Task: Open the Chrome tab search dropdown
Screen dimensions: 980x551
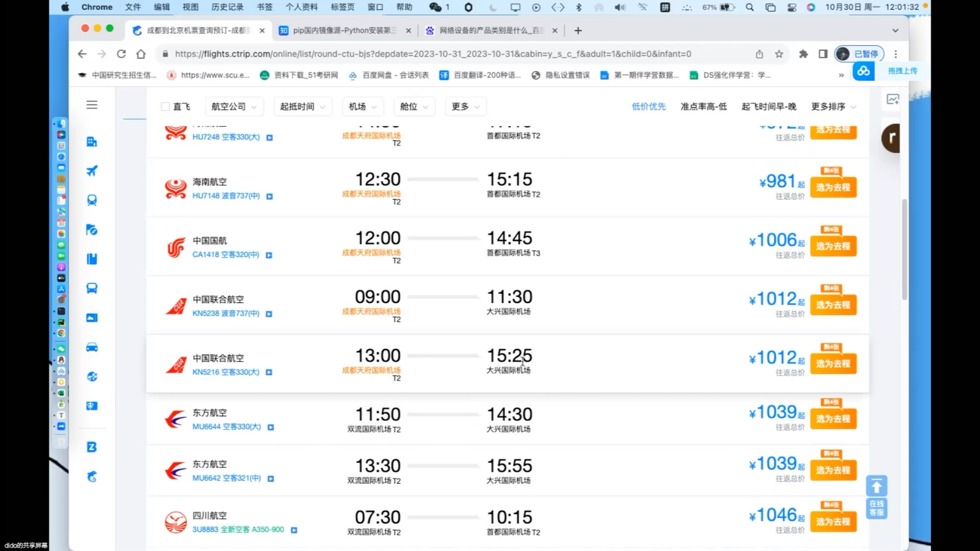Action: [895, 30]
